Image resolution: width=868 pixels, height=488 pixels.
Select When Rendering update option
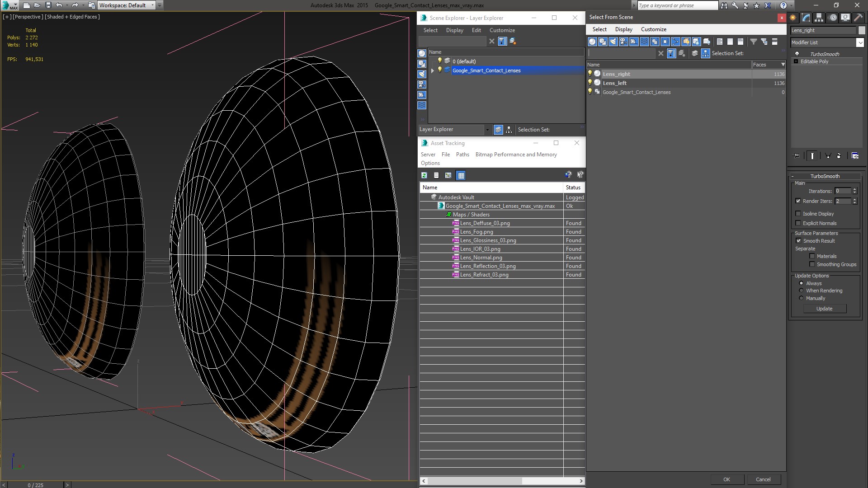coord(801,291)
